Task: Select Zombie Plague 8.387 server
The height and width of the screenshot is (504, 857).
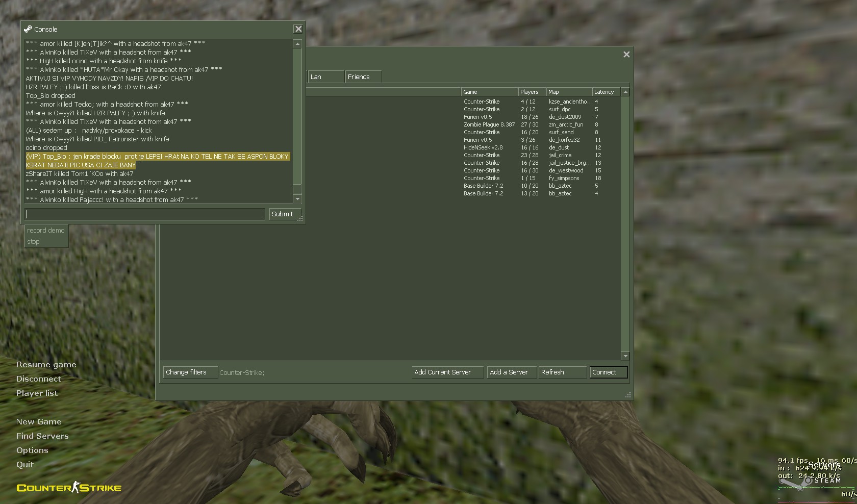Action: point(390,124)
